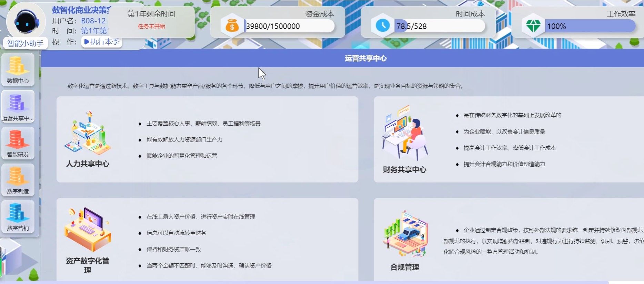This screenshot has height=284, width=644.
Task: Open the 数字营销 sidebar icon
Action: [18, 217]
